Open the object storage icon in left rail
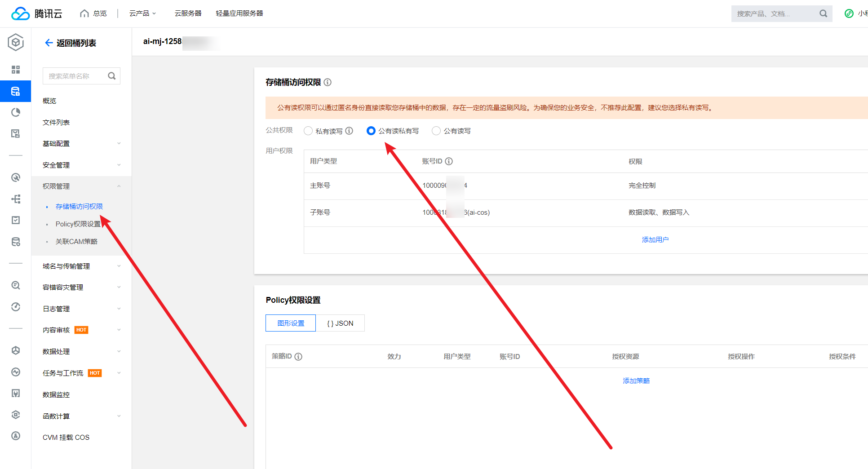This screenshot has height=469, width=868. tap(16, 92)
